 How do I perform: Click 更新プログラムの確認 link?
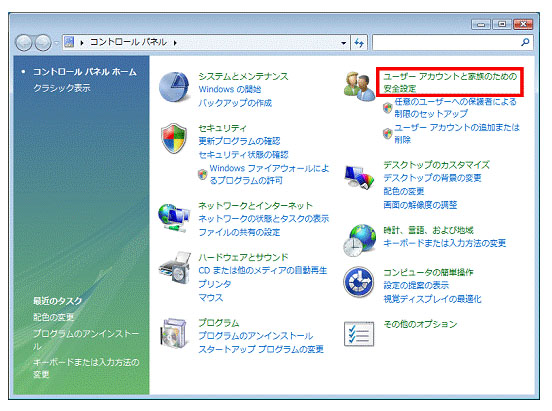[239, 141]
